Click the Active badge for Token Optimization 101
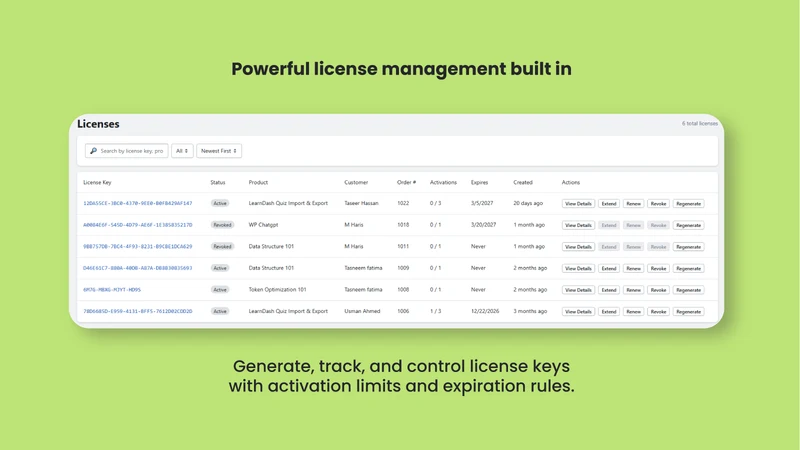 click(x=220, y=289)
